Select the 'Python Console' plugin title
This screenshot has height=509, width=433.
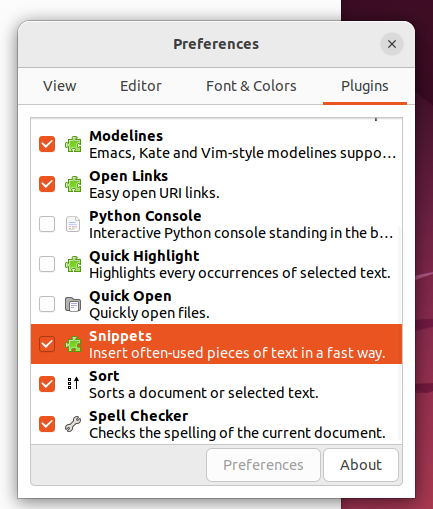coord(145,216)
